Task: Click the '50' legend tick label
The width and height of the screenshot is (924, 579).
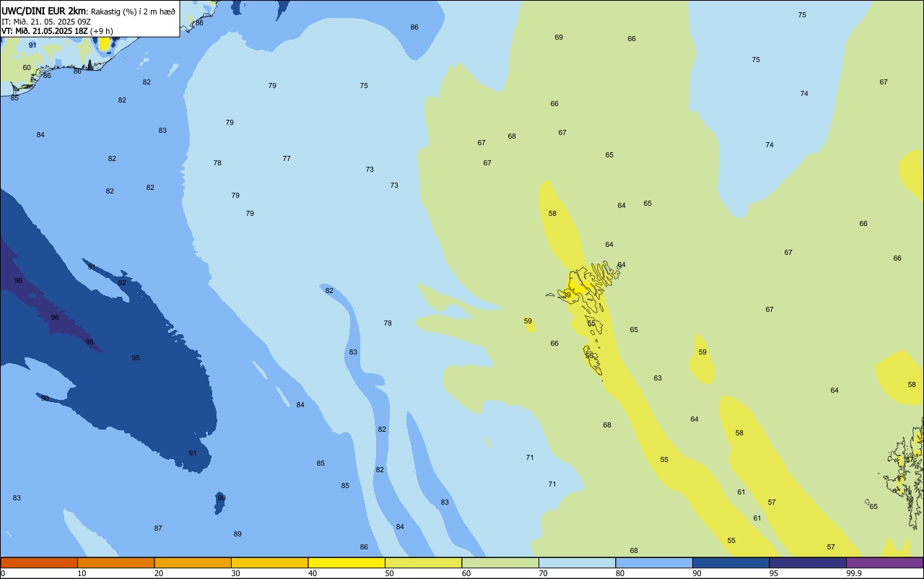Action: click(x=389, y=573)
